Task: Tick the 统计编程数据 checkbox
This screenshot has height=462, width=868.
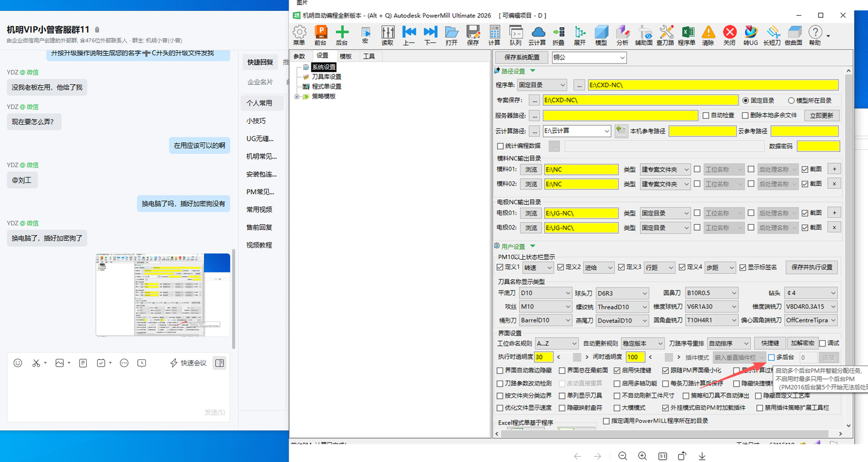Action: click(500, 146)
